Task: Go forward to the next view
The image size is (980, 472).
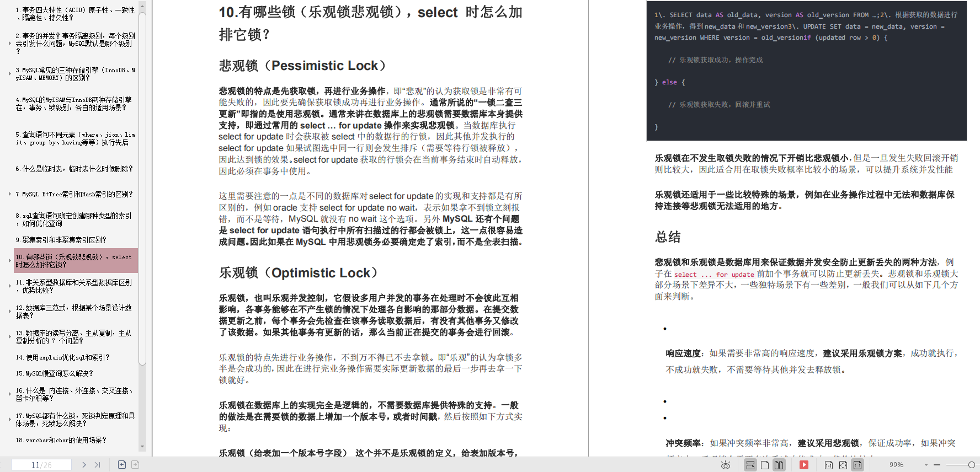Action: point(135,465)
